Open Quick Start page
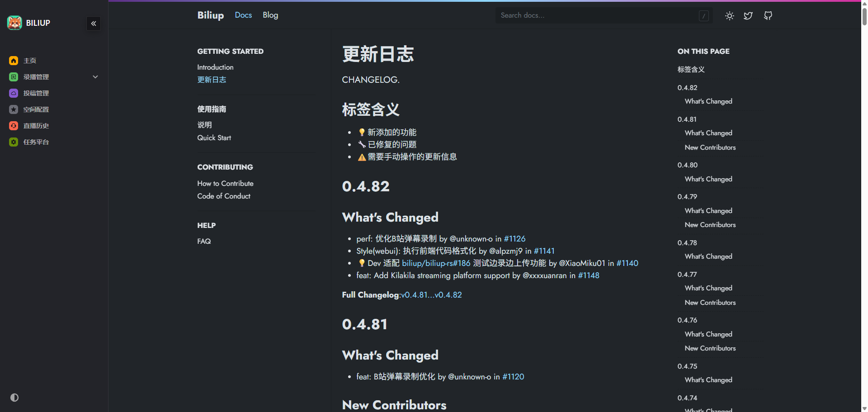This screenshot has width=868, height=412. pyautogui.click(x=214, y=137)
